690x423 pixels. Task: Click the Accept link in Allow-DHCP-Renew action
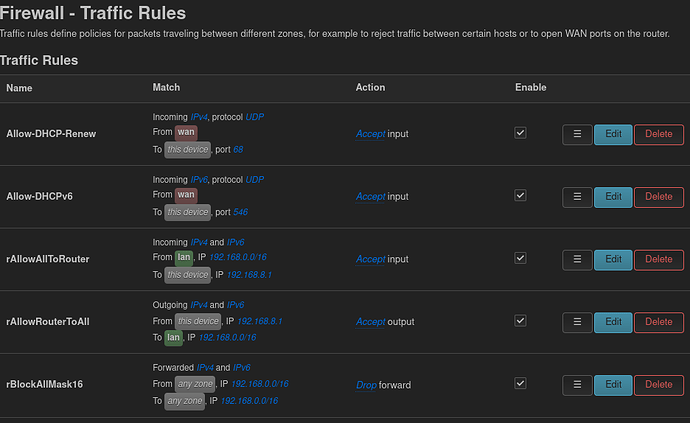(371, 134)
